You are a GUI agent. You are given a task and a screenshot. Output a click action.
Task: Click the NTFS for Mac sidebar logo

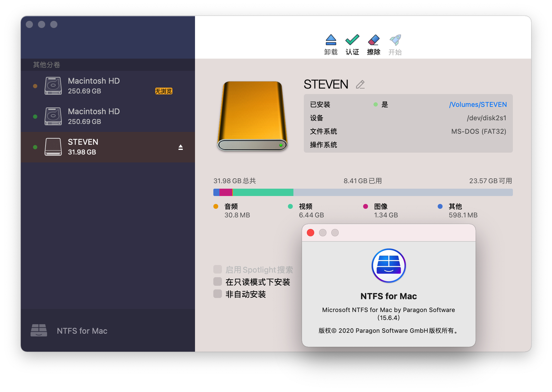point(39,331)
